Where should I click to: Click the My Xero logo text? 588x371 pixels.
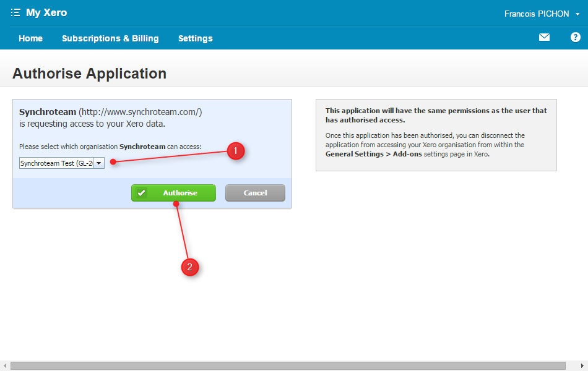tap(46, 13)
